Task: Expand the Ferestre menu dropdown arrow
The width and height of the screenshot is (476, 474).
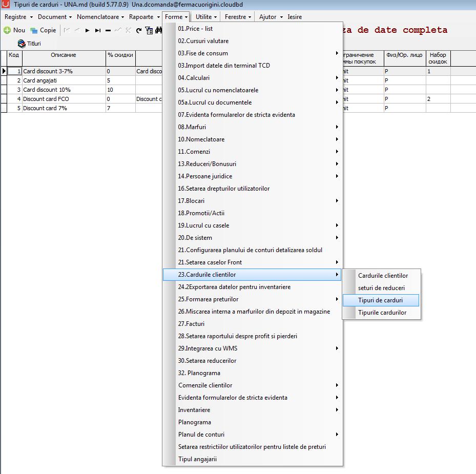Action: 250,17
